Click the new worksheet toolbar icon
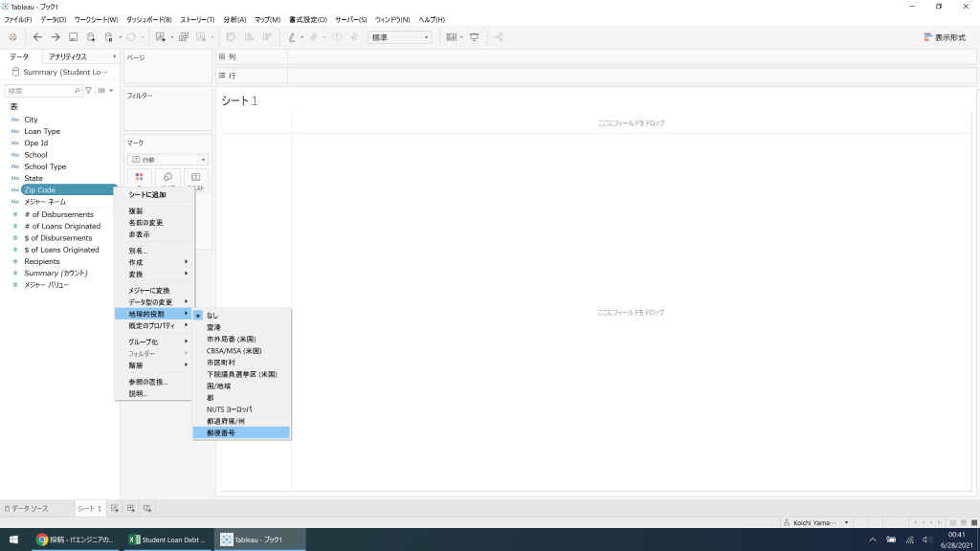The image size is (980, 551). (161, 37)
